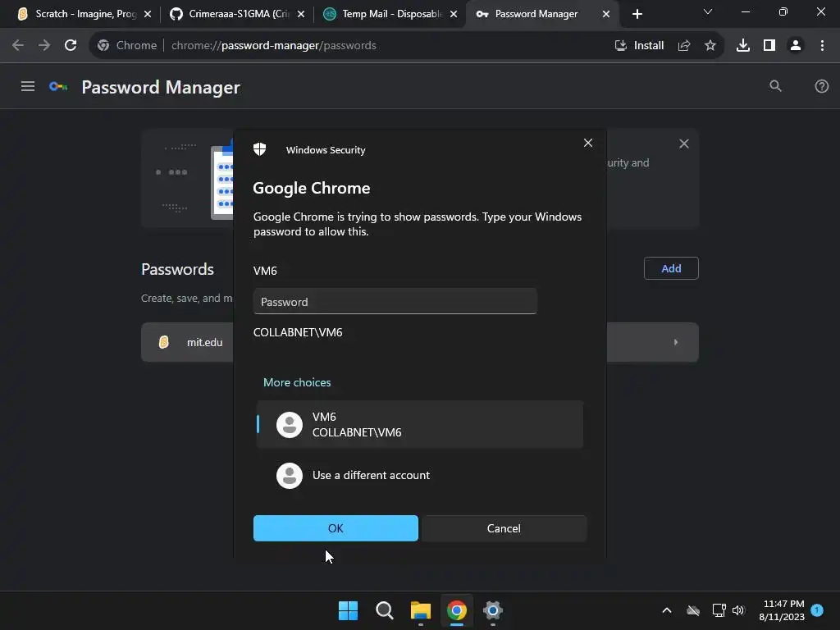Bookmark this page with star

[x=710, y=46]
